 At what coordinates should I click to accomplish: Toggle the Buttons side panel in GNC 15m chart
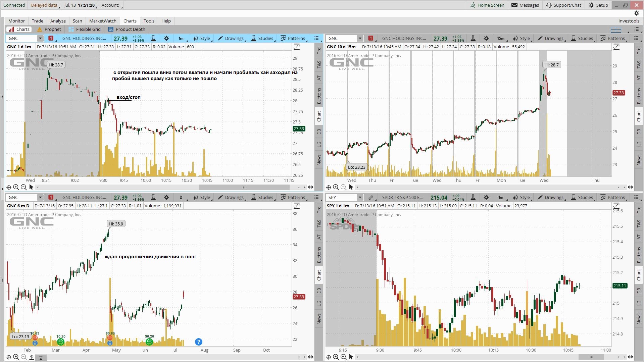click(x=639, y=96)
